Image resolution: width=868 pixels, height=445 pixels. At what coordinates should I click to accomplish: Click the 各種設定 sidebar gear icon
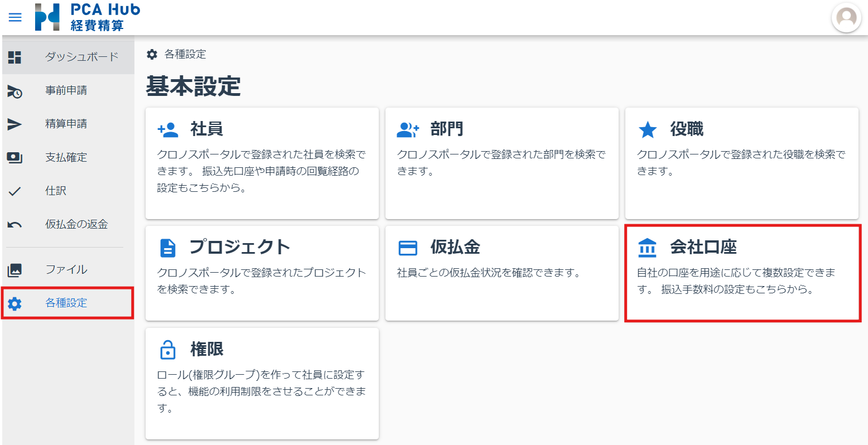pyautogui.click(x=15, y=303)
